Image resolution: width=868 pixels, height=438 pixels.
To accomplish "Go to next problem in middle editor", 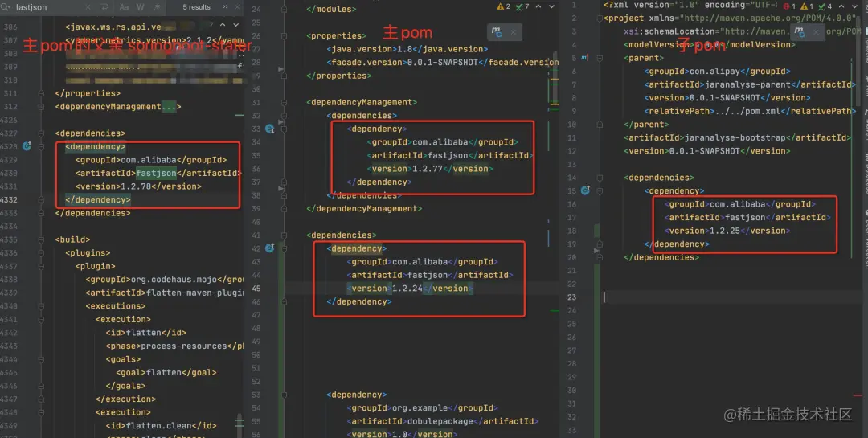I will [x=551, y=6].
